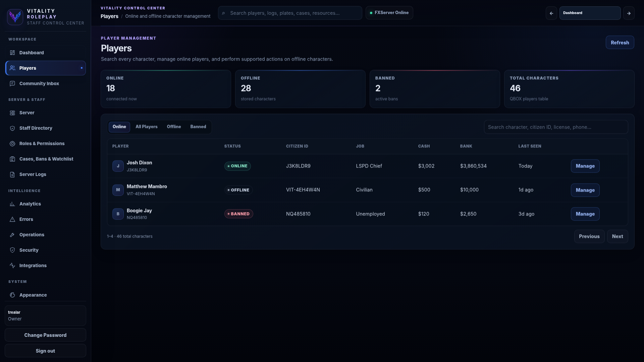Click citizen ID VIT-4EH4W4N cell

click(x=303, y=190)
